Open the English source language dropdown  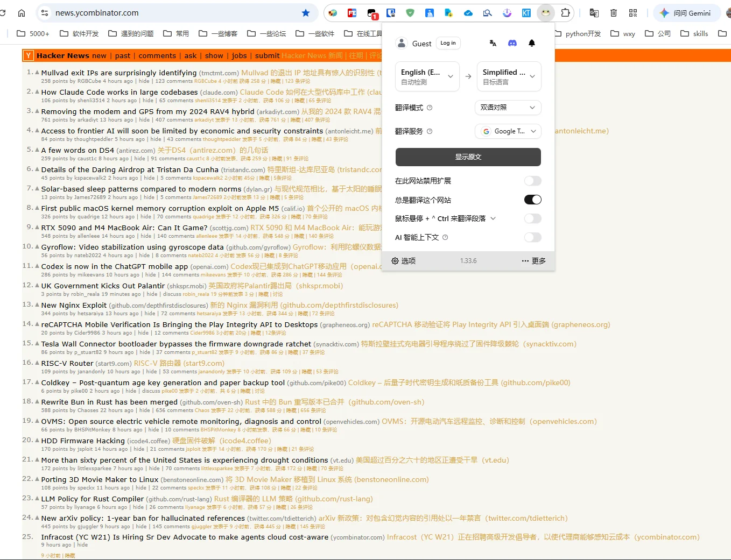(x=427, y=76)
